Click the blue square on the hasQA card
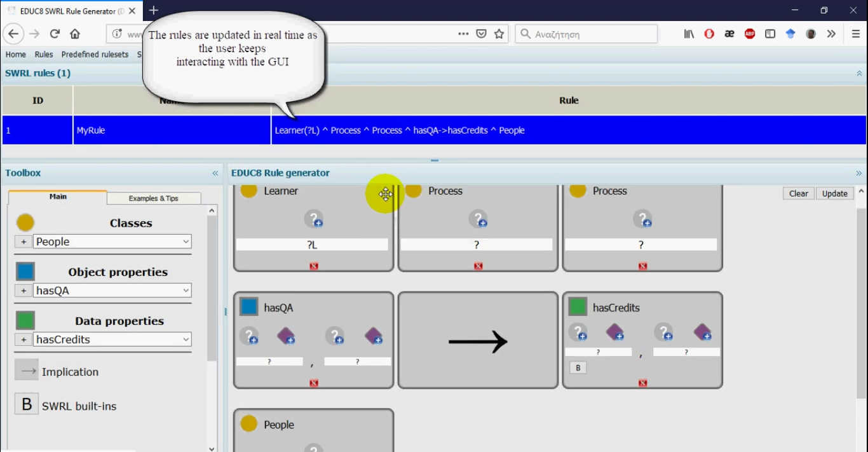Screen dimensions: 868x452 click(x=249, y=307)
